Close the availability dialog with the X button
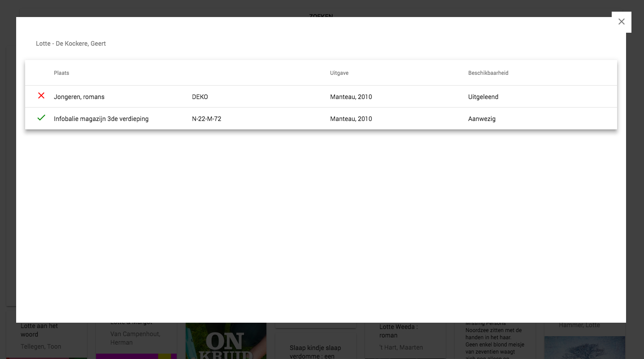The width and height of the screenshot is (644, 359). coord(621,22)
